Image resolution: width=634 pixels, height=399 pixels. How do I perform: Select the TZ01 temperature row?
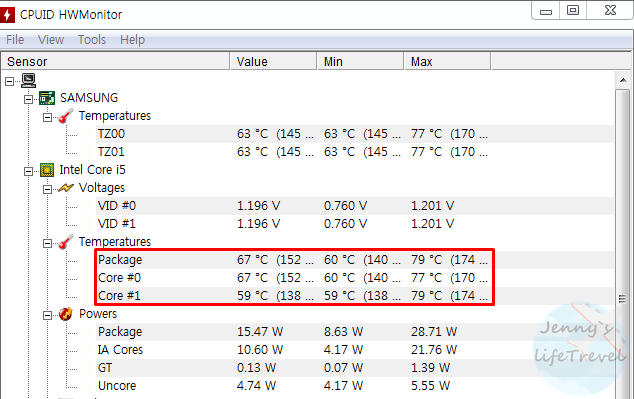(x=355, y=152)
